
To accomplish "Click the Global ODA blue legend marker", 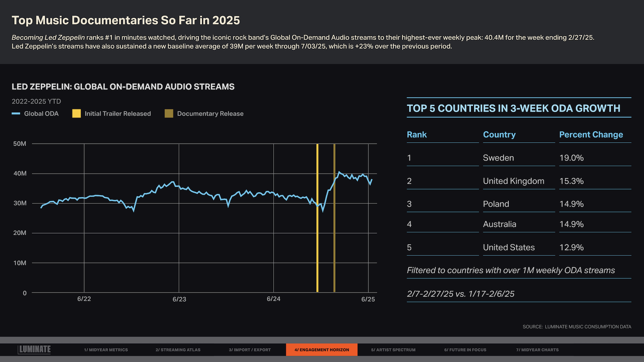I will tap(16, 114).
